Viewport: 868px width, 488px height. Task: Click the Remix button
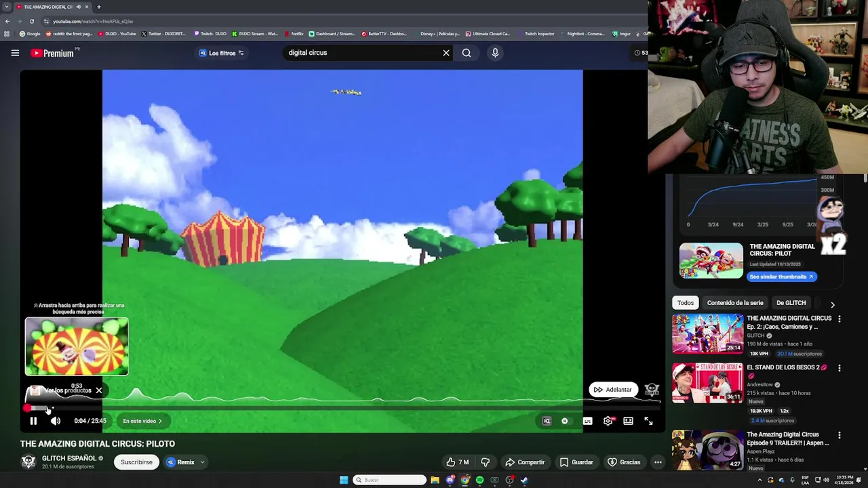pos(181,462)
